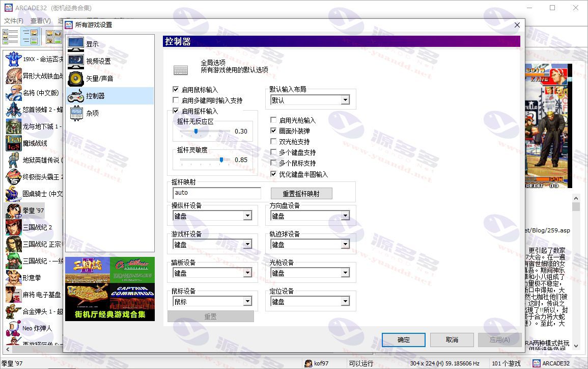Open the 杂项 miscellaneous icon

coord(76,113)
